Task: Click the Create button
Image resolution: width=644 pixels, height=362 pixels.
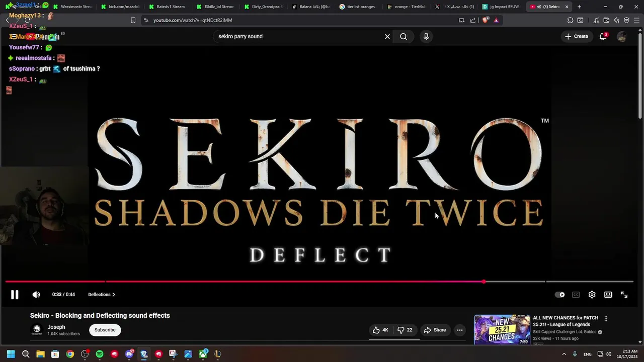Action: [577, 36]
